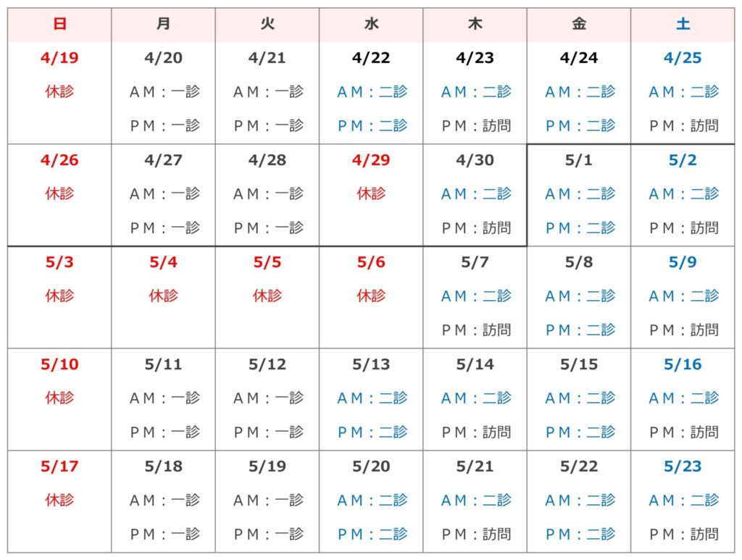Select PM：訪問 entry on 4/23
This screenshot has height=560, width=742.
click(x=475, y=125)
